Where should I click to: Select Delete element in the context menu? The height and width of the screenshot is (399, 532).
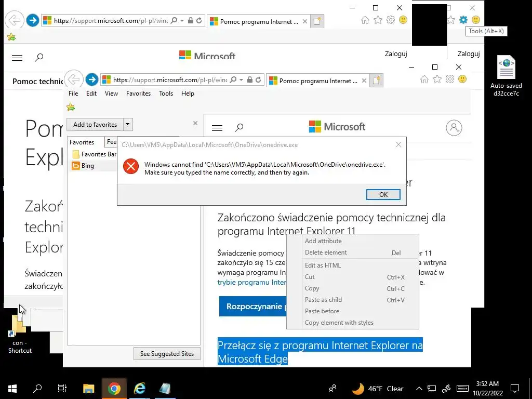coord(353,252)
